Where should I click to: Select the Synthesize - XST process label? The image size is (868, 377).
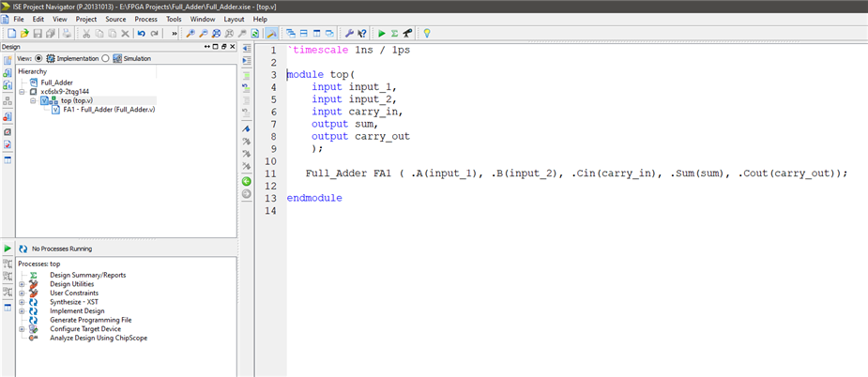point(73,302)
